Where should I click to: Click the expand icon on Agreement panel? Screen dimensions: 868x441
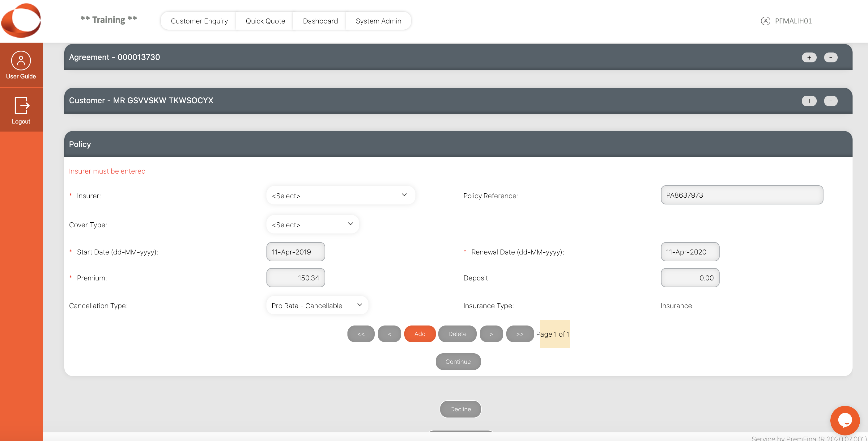[808, 57]
